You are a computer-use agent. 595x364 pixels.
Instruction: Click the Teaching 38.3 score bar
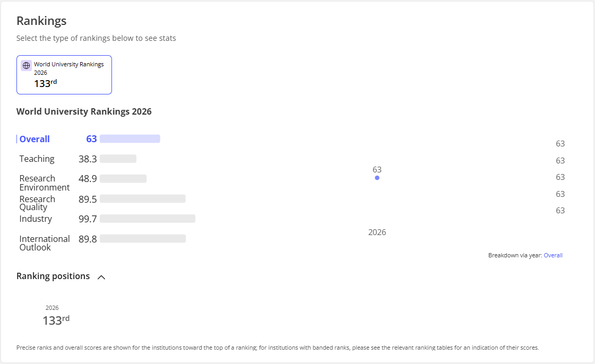click(x=118, y=159)
